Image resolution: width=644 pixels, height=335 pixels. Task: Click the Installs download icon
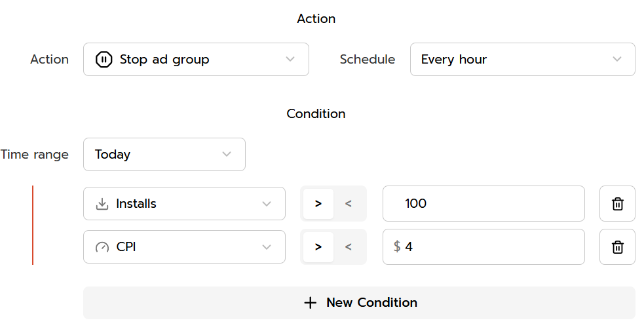(102, 204)
